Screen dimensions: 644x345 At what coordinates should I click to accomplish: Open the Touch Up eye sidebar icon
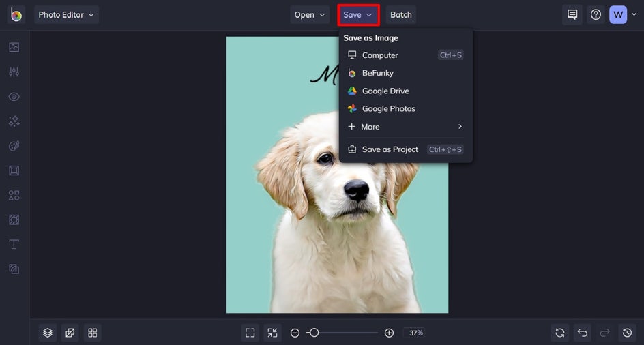pyautogui.click(x=14, y=97)
